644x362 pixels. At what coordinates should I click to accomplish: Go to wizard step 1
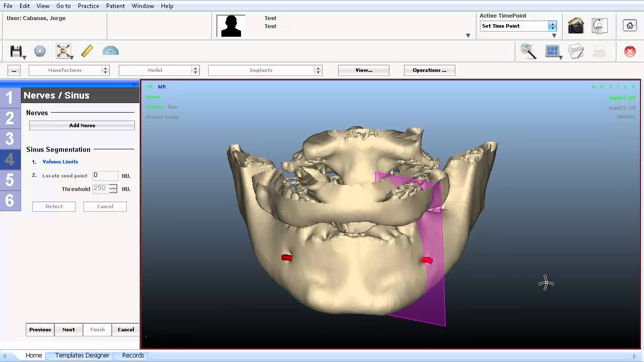[x=10, y=98]
